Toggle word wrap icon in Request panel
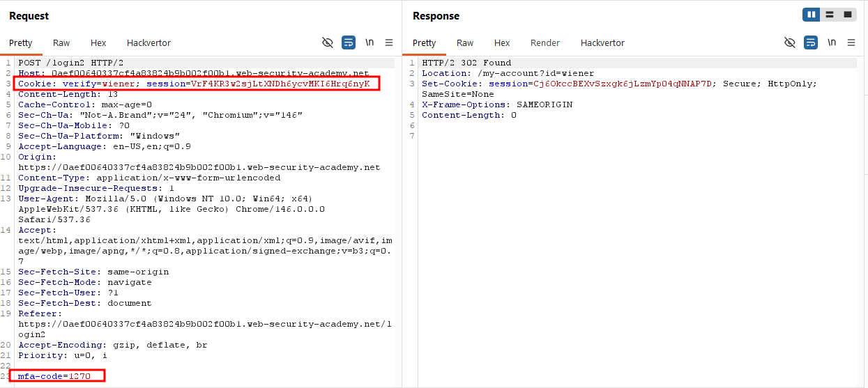868x388 pixels. [x=349, y=42]
